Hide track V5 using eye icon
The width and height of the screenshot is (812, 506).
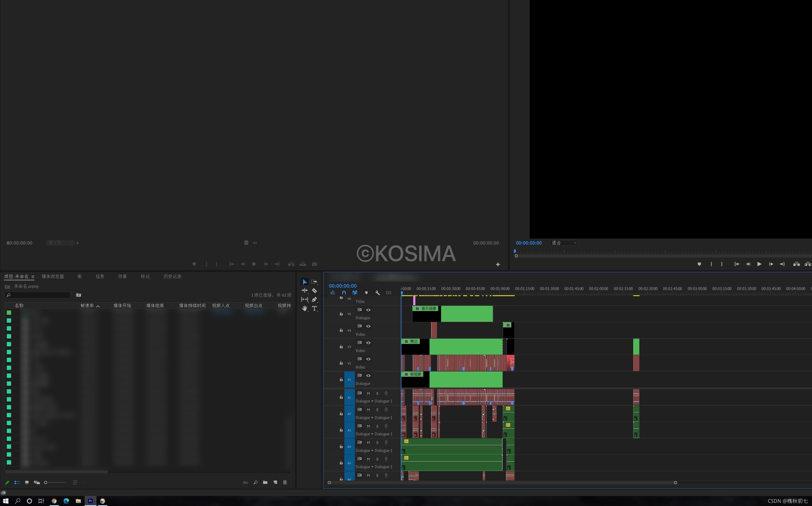tap(368, 310)
